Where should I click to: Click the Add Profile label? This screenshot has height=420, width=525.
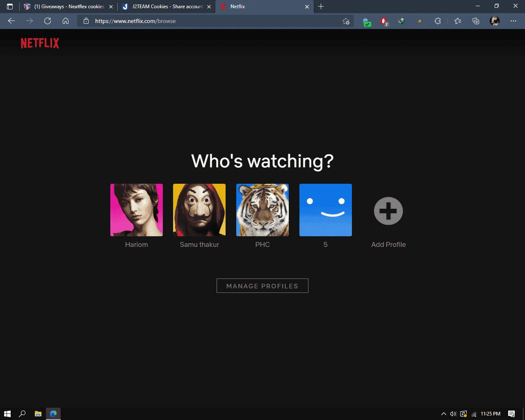point(388,244)
